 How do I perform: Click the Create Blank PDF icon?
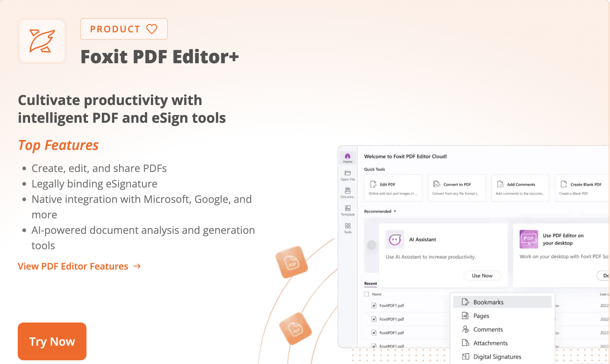tap(564, 184)
